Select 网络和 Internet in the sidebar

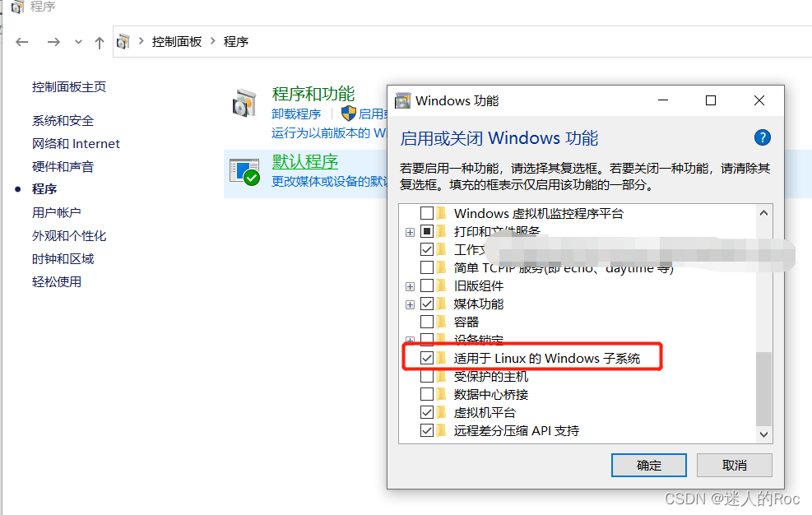(x=76, y=143)
